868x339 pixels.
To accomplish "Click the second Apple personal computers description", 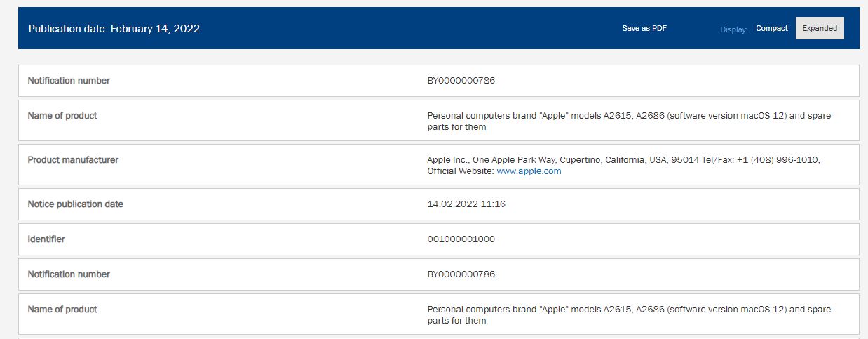I will point(629,314).
